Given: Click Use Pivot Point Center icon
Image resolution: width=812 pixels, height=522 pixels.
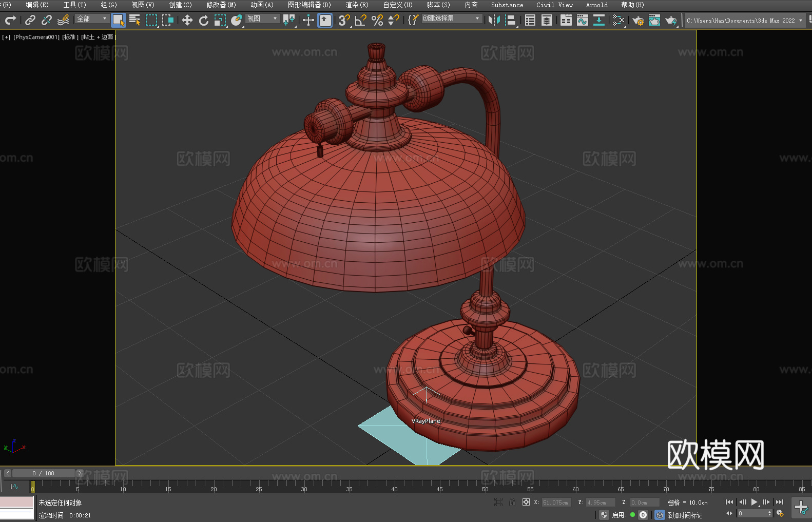Looking at the screenshot, I should coord(289,20).
